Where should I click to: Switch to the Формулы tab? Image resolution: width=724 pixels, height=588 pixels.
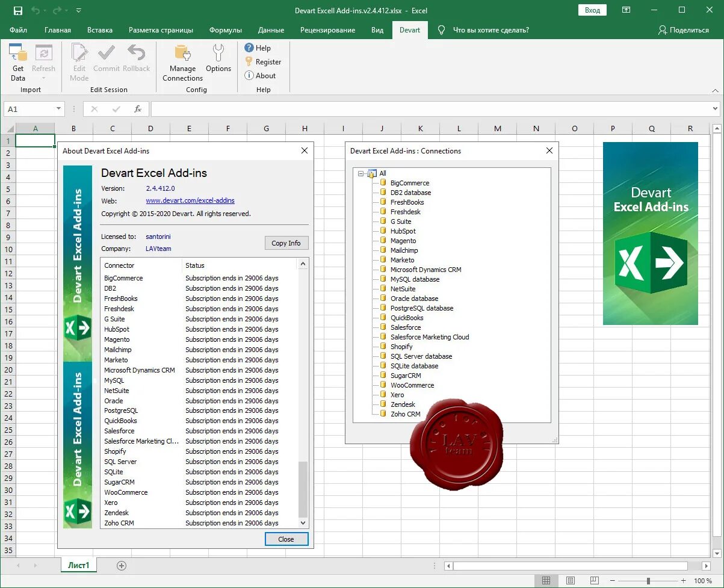click(x=226, y=30)
